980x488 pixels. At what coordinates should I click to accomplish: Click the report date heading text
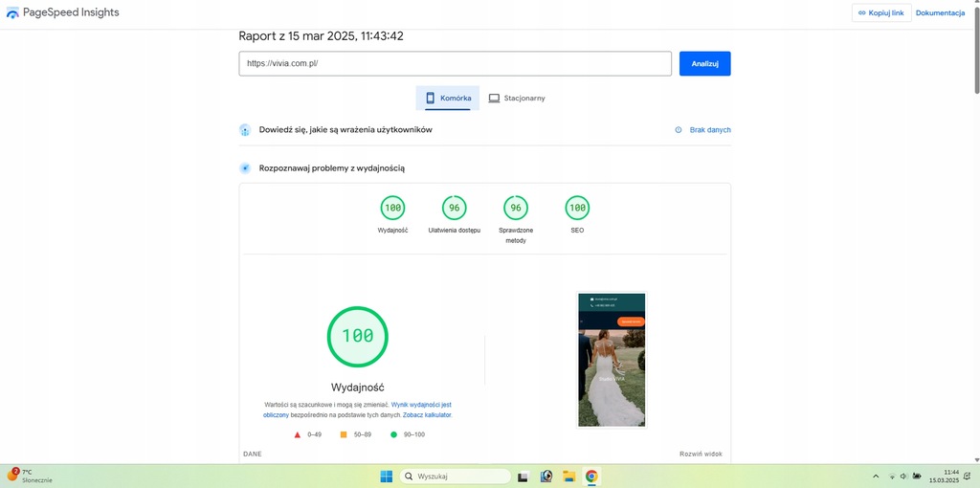coord(322,36)
